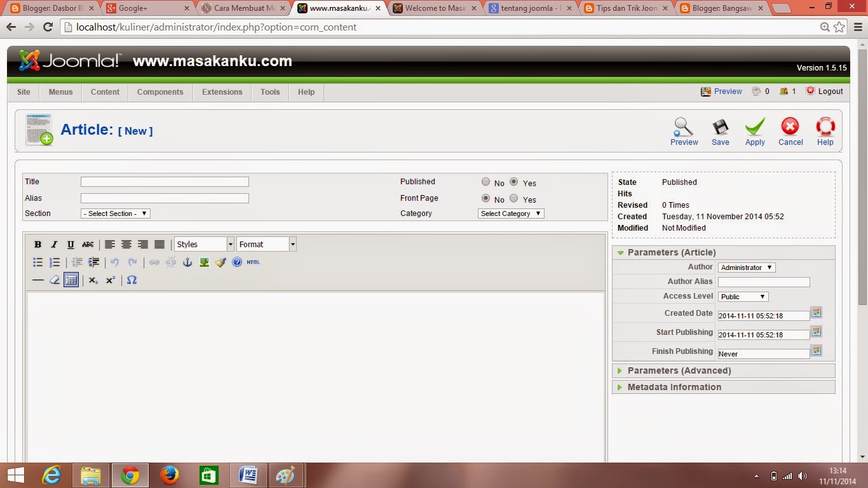Outdent the paragraph
The height and width of the screenshot is (488, 868).
click(x=77, y=262)
